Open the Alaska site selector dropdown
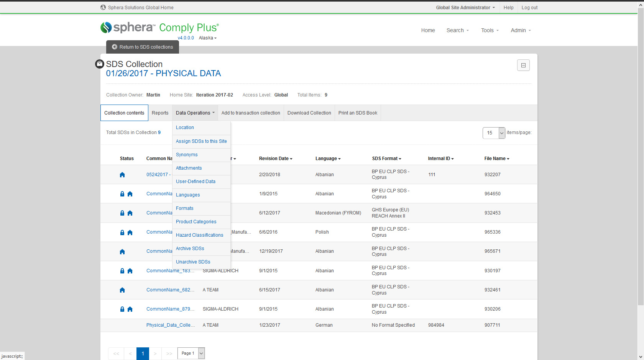644x360 pixels. (208, 38)
